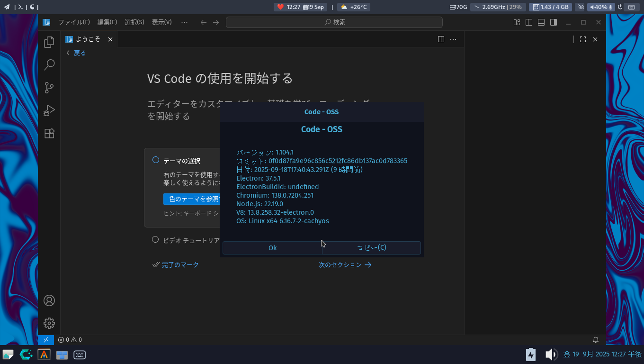The width and height of the screenshot is (644, 364).
Task: Launch the terminal icon in the top panel
Action: [20, 7]
